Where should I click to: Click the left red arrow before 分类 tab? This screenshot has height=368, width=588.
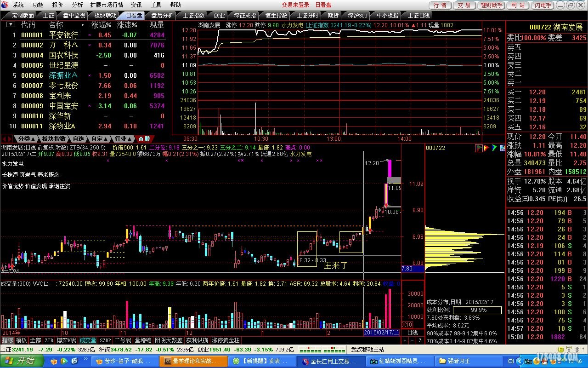[4, 138]
